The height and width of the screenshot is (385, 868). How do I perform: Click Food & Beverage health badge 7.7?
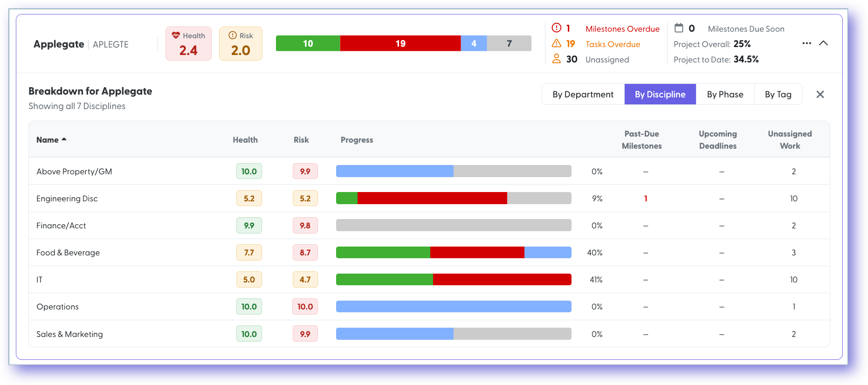pyautogui.click(x=249, y=253)
